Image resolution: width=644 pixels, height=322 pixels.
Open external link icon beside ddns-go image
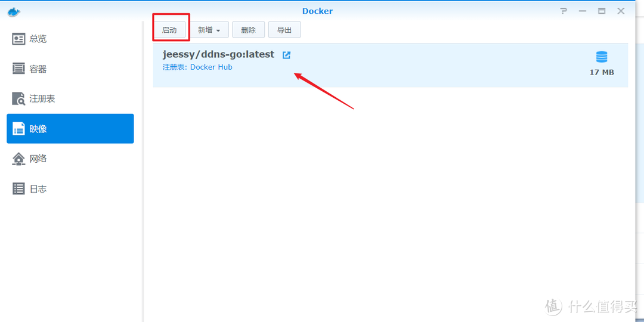[x=286, y=55]
